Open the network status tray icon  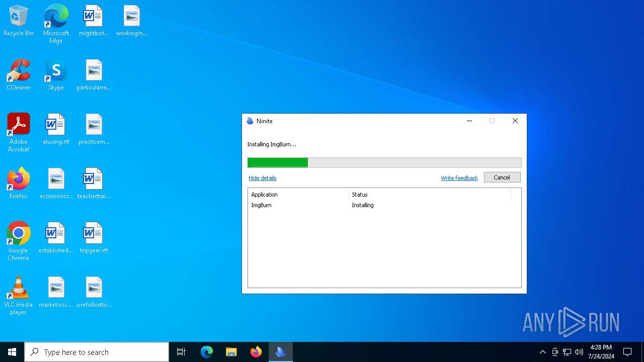(567, 352)
